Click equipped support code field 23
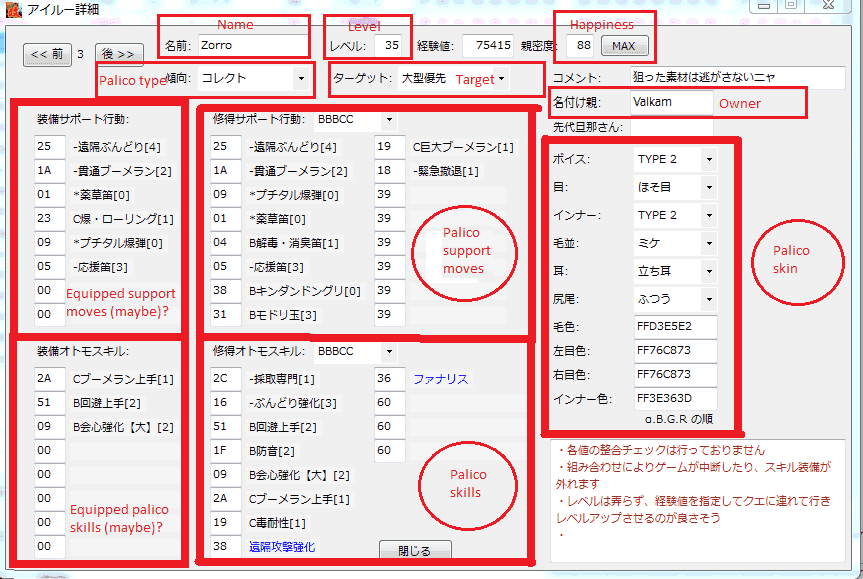The height and width of the screenshot is (579, 863). [50, 219]
